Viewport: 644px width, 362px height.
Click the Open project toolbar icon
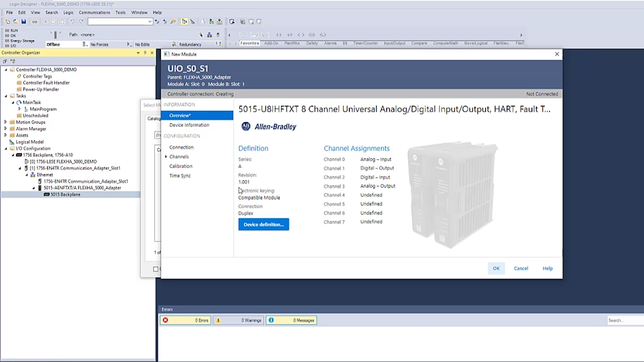pyautogui.click(x=15, y=22)
